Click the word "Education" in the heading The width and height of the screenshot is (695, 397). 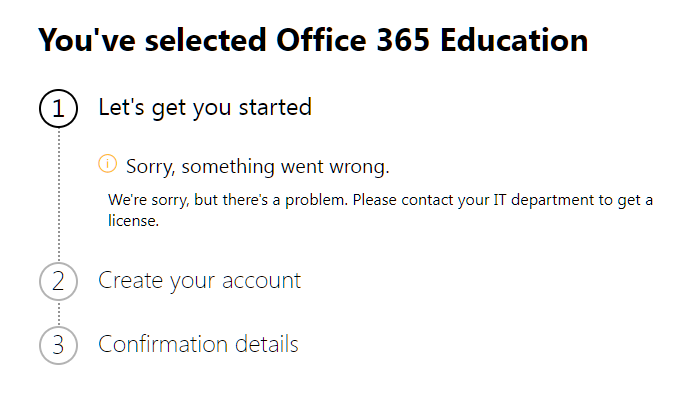pos(514,40)
